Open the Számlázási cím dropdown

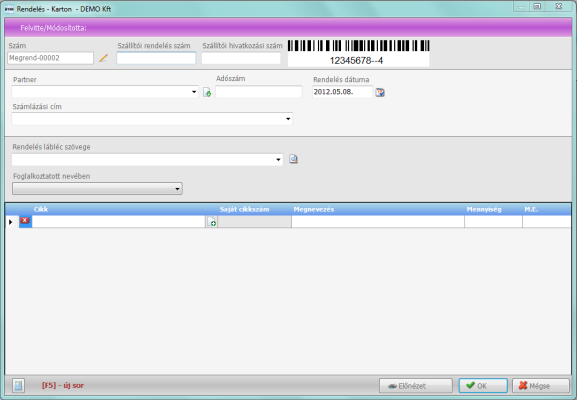[x=288, y=119]
